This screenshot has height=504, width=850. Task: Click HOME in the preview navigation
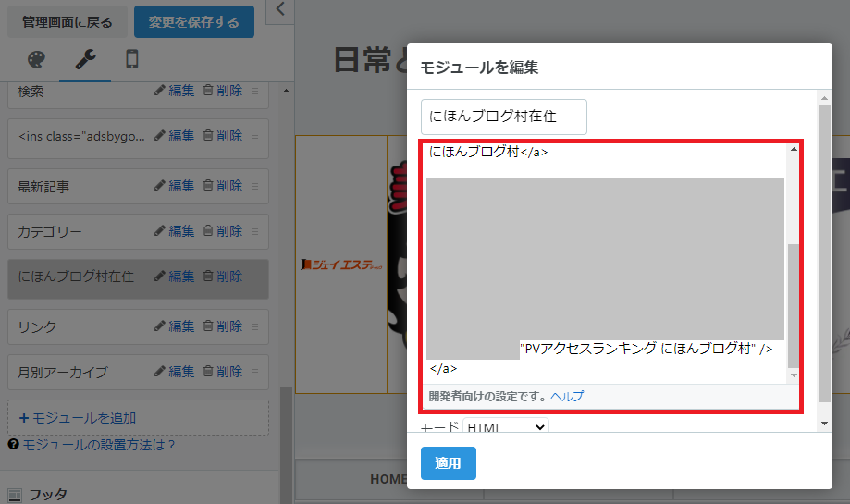(388, 479)
